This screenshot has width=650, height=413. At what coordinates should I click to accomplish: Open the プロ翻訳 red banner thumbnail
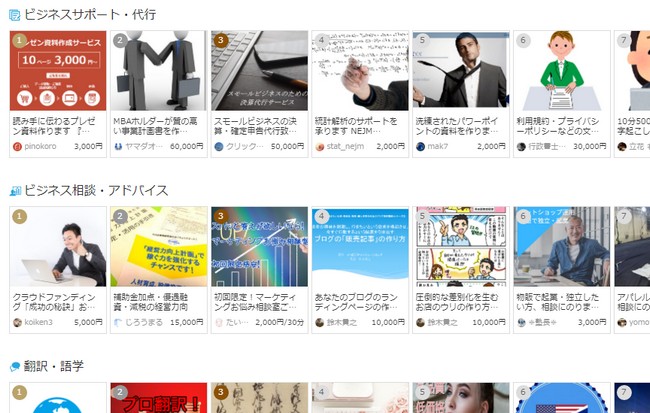[158, 398]
